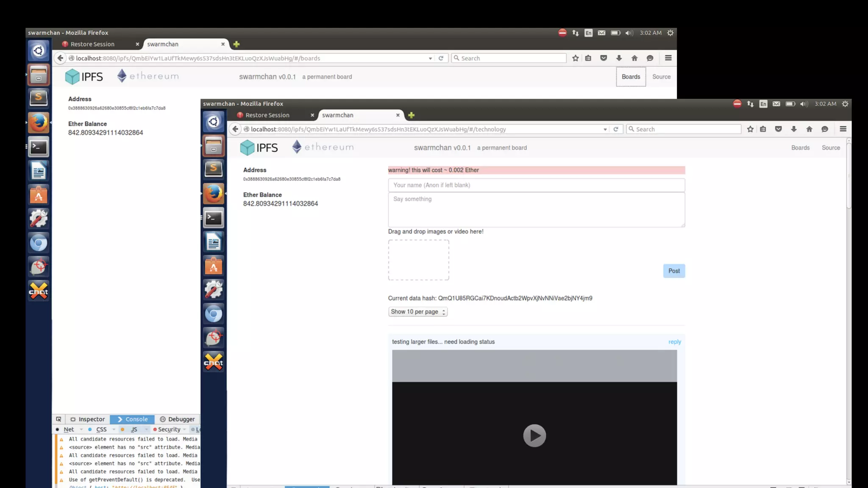Expand the Security filter dropdown arrow
Screen dimensions: 868x488
coord(184,430)
